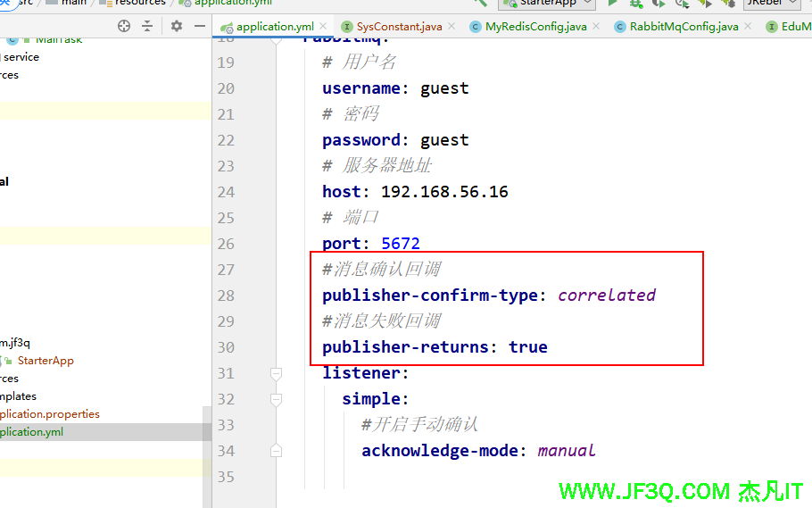Click the locate/scroll-from-source crosshair icon

[x=124, y=26]
